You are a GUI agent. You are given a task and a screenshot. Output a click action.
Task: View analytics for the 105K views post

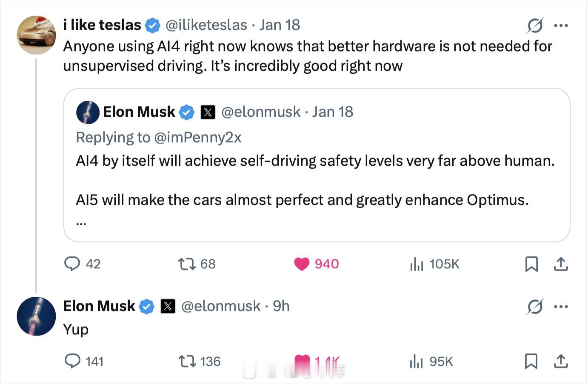(x=417, y=264)
